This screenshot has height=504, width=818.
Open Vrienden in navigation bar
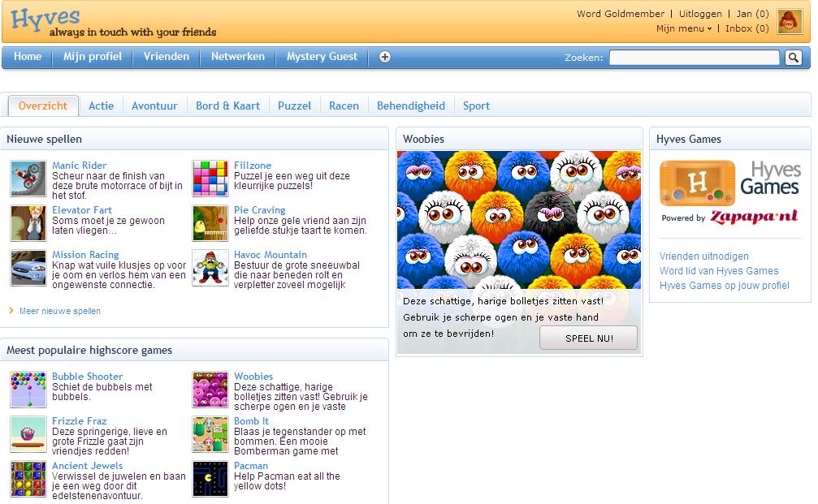(166, 57)
